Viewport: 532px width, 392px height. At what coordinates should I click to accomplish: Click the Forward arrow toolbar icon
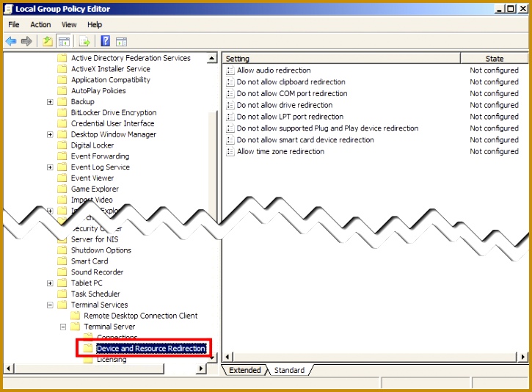pos(26,41)
